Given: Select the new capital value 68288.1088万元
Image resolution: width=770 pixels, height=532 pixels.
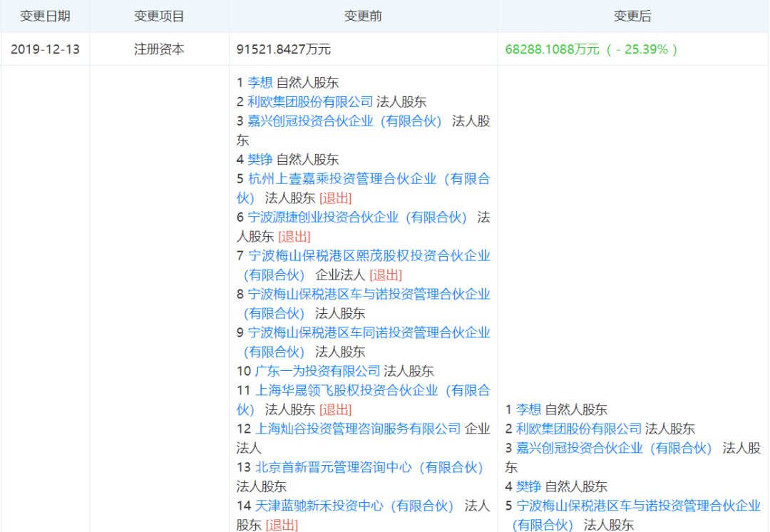Looking at the screenshot, I should click(553, 49).
